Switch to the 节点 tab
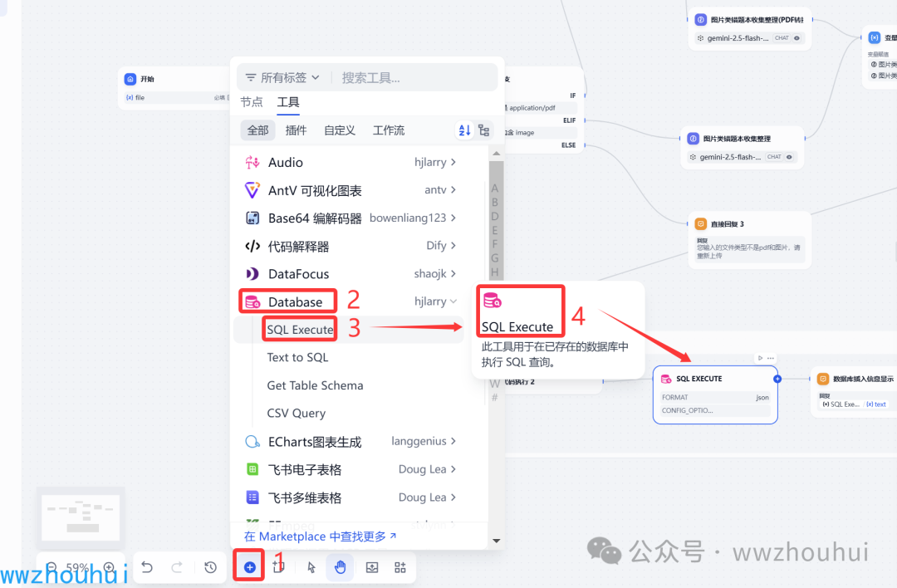 pyautogui.click(x=252, y=102)
